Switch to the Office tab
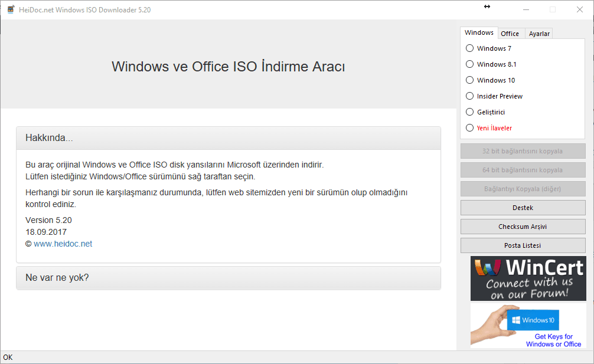This screenshot has width=594, height=364. (510, 34)
